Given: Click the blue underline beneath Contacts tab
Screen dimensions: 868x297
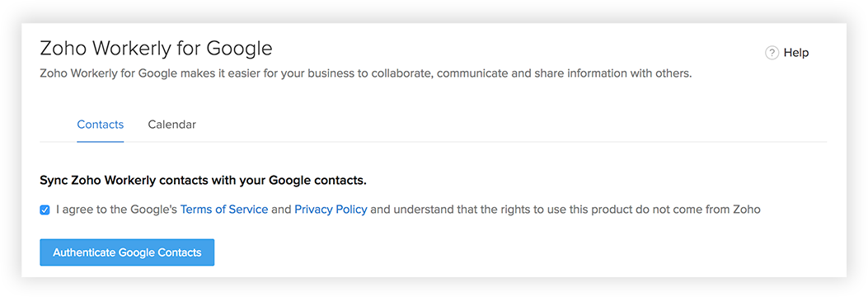Looking at the screenshot, I should (x=101, y=141).
